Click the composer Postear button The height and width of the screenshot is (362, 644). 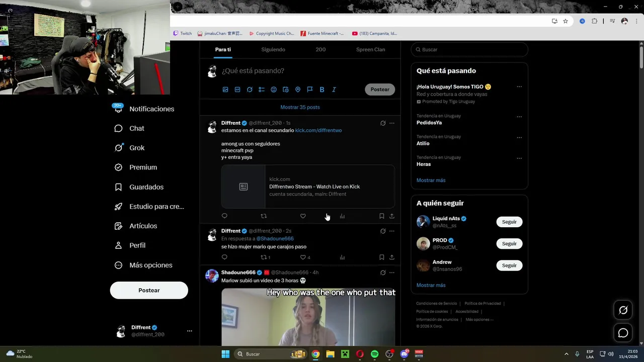pyautogui.click(x=380, y=89)
